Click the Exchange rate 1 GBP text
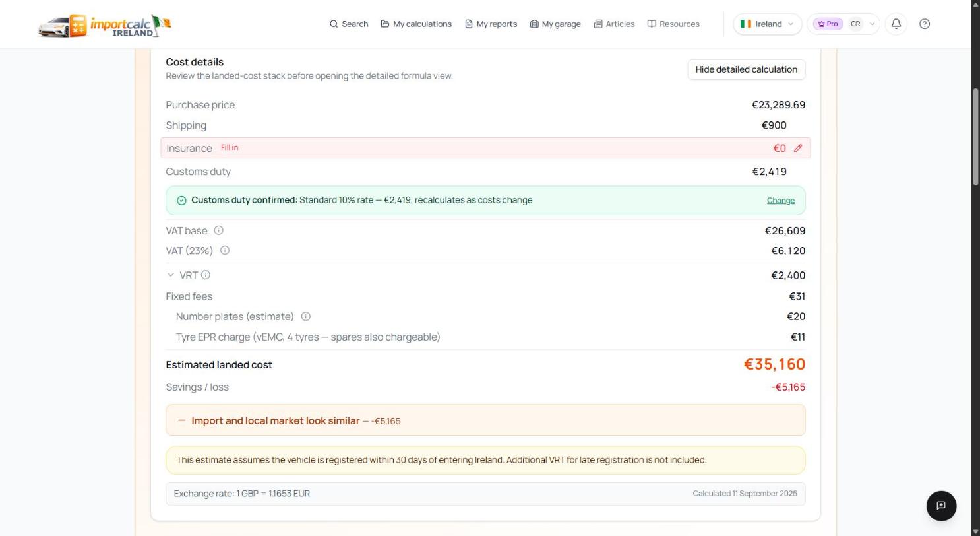The image size is (980, 536). [241, 494]
